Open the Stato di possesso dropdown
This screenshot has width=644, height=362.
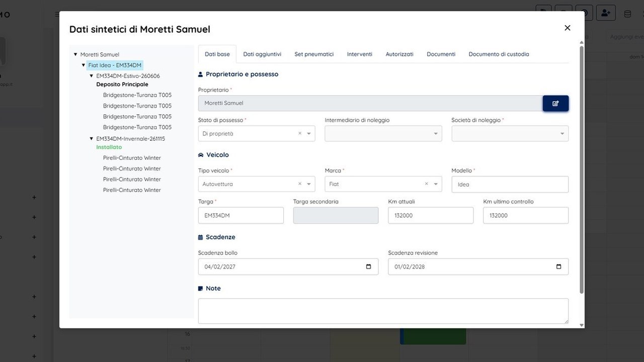coord(309,134)
